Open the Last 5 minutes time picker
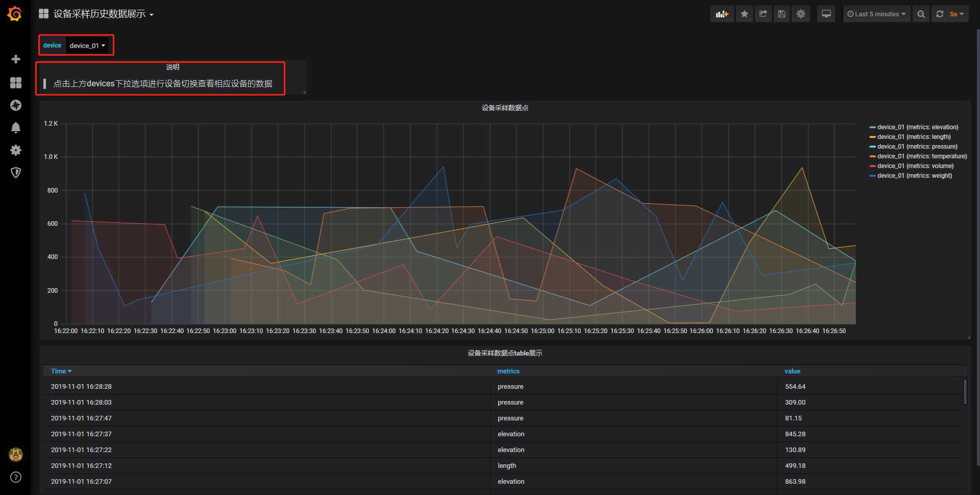This screenshot has width=980, height=495. [x=876, y=14]
